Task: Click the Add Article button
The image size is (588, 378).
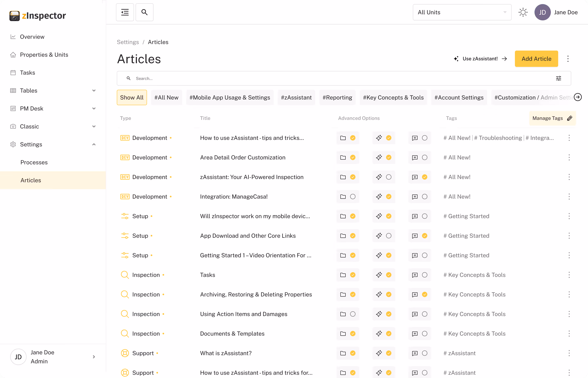Action: point(536,59)
